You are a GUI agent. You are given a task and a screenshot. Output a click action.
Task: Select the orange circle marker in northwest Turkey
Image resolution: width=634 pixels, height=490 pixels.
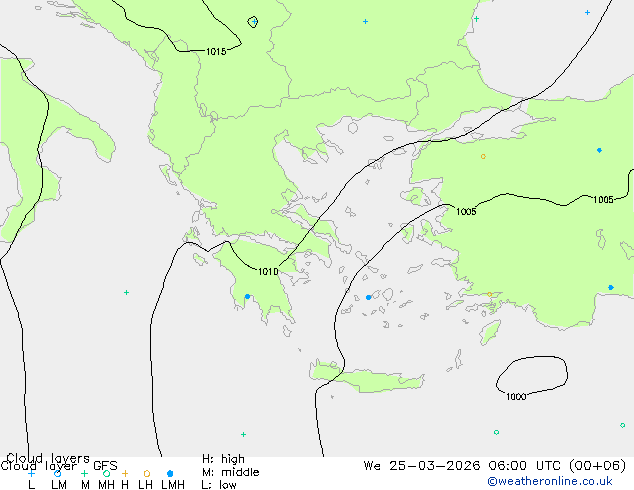coord(483,156)
